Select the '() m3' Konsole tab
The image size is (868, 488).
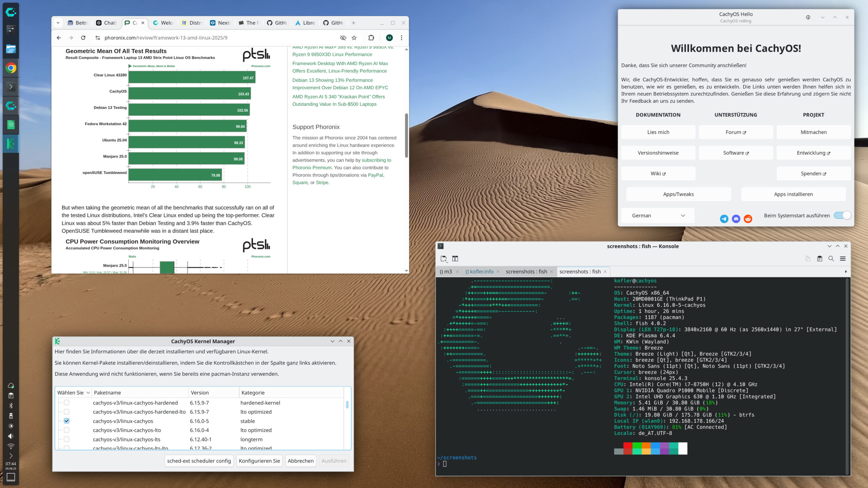pyautogui.click(x=446, y=271)
